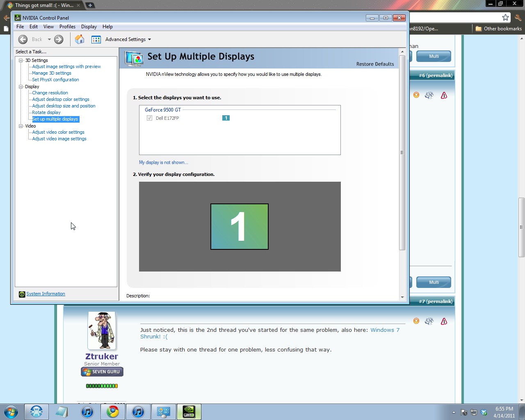Click the orange plus icon in post #6
525x420 pixels.
(x=416, y=95)
